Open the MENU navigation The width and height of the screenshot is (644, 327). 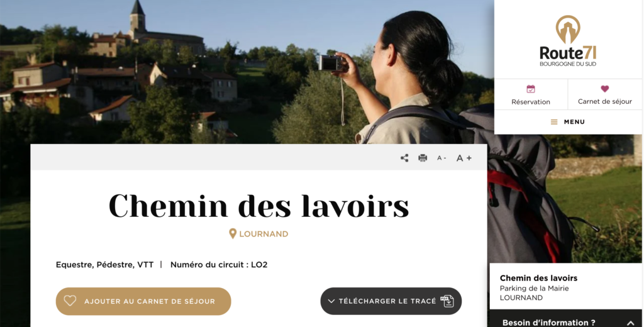coord(568,122)
